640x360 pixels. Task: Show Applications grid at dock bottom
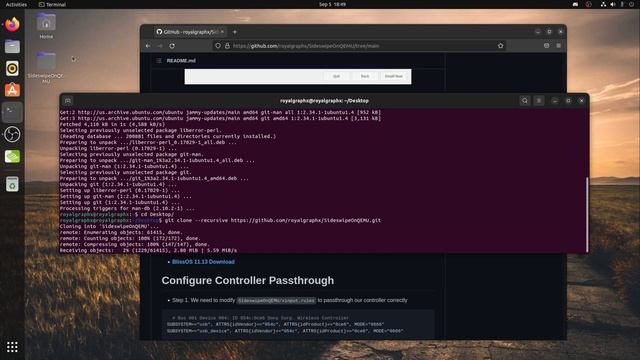coord(12,347)
